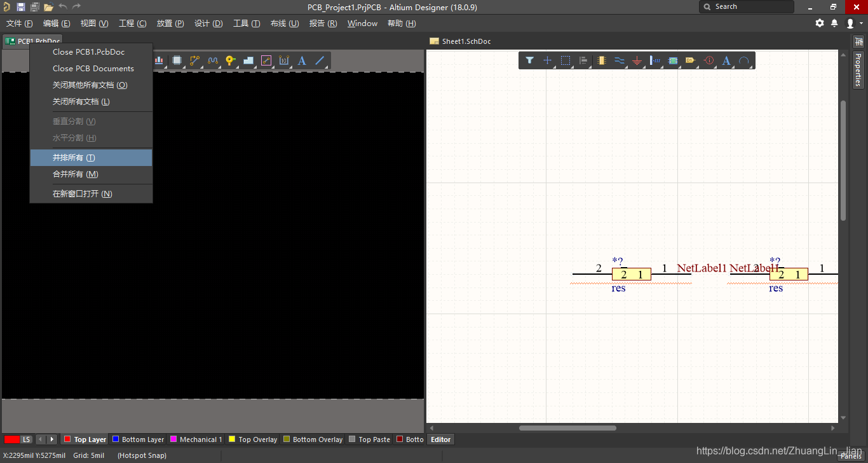Switch to the Top Paste layer tab
Viewport: 868px width, 463px height.
click(x=369, y=439)
